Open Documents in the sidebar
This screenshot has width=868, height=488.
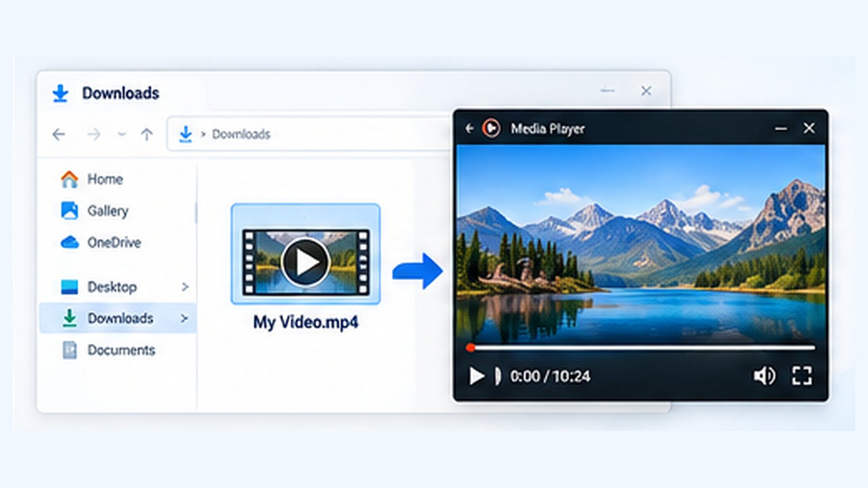[108, 350]
